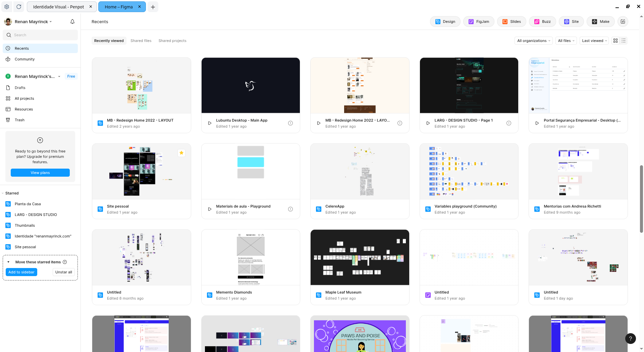Unstar the Site pessoal file thumbnail star
644x352 pixels.
pyautogui.click(x=181, y=153)
